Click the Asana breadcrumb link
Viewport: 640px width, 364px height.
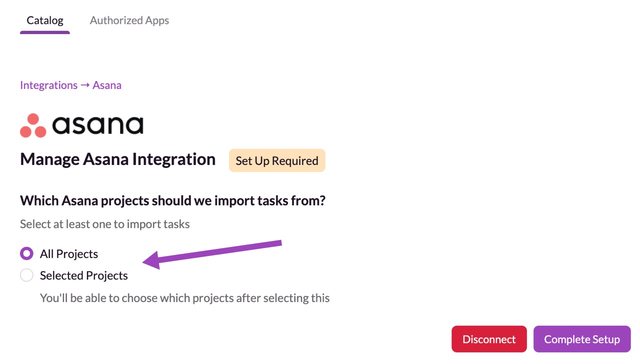[x=107, y=85]
